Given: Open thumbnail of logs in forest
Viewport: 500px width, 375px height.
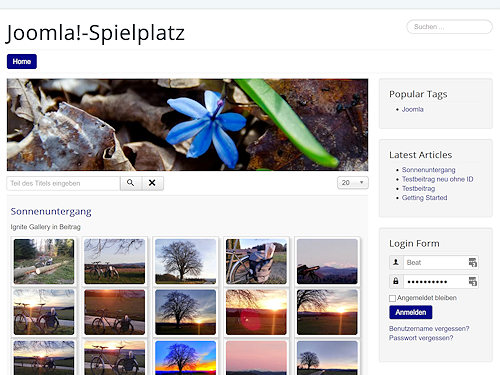Looking at the screenshot, I should 44,261.
